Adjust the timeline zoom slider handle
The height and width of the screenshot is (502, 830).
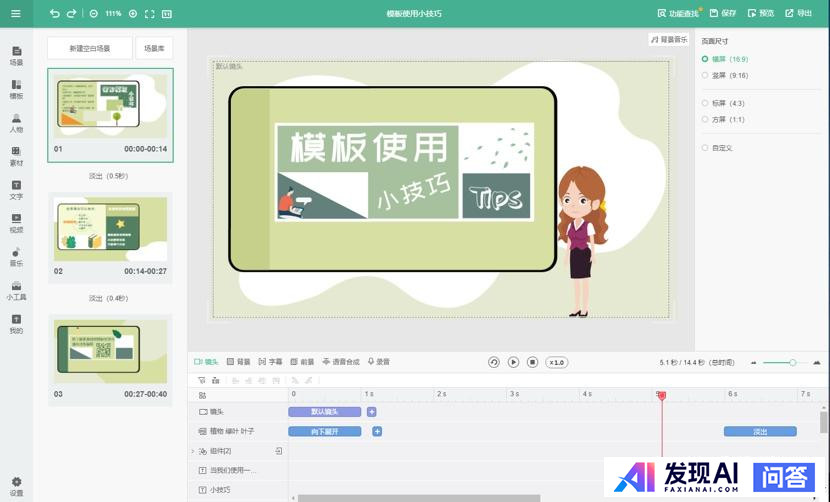[793, 362]
